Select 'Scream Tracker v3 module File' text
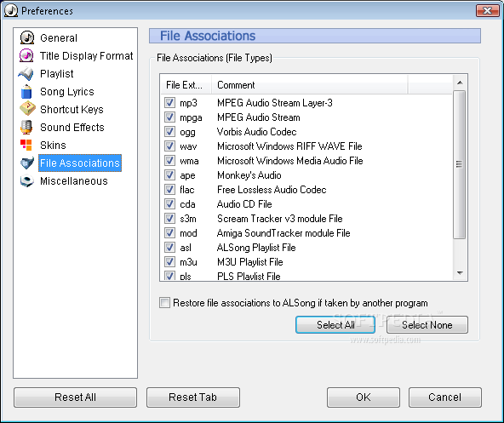Image resolution: width=504 pixels, height=423 pixels. pos(280,219)
